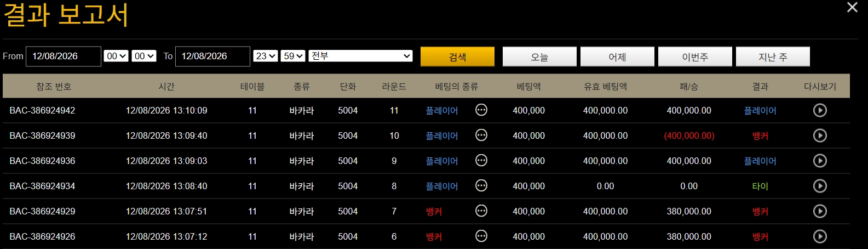Click 플레이어 bet type in round 11 row
This screenshot has height=249, width=868.
(442, 110)
